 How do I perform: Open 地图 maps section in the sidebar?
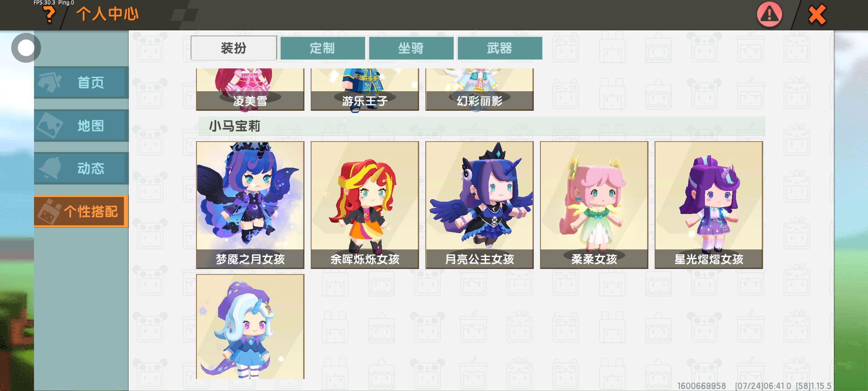(81, 126)
